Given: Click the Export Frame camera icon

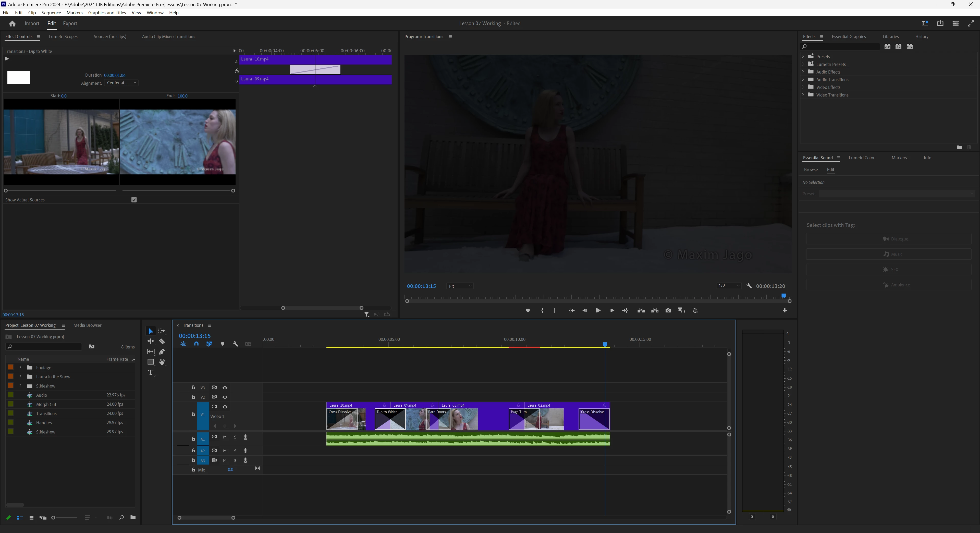Looking at the screenshot, I should 668,310.
